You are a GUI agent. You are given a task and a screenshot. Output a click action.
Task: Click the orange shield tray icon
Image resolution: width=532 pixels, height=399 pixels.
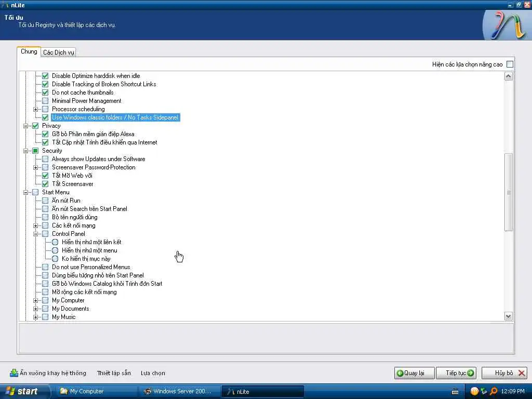pos(474,391)
